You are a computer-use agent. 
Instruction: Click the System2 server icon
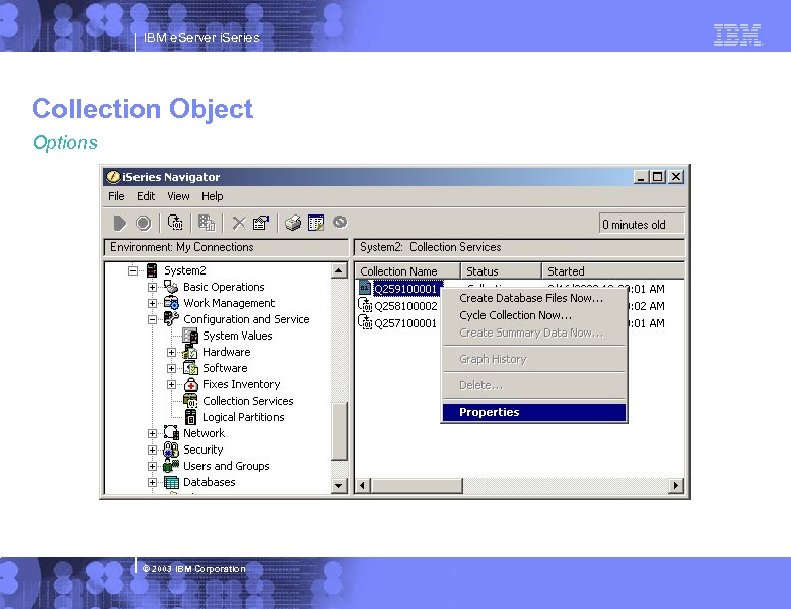pos(152,270)
